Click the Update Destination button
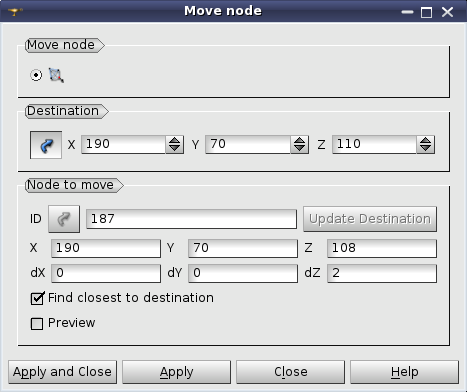 (370, 219)
